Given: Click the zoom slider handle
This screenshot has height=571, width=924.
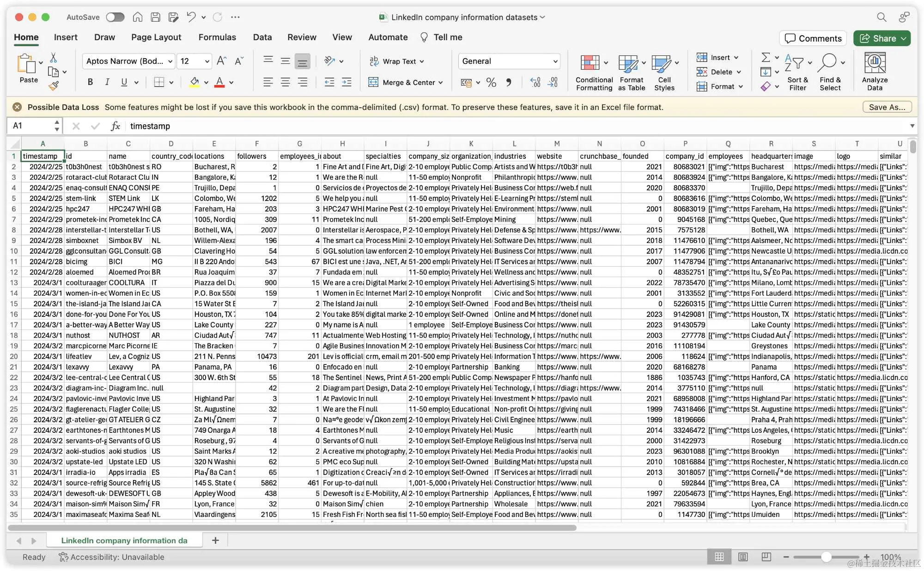Looking at the screenshot, I should click(826, 557).
